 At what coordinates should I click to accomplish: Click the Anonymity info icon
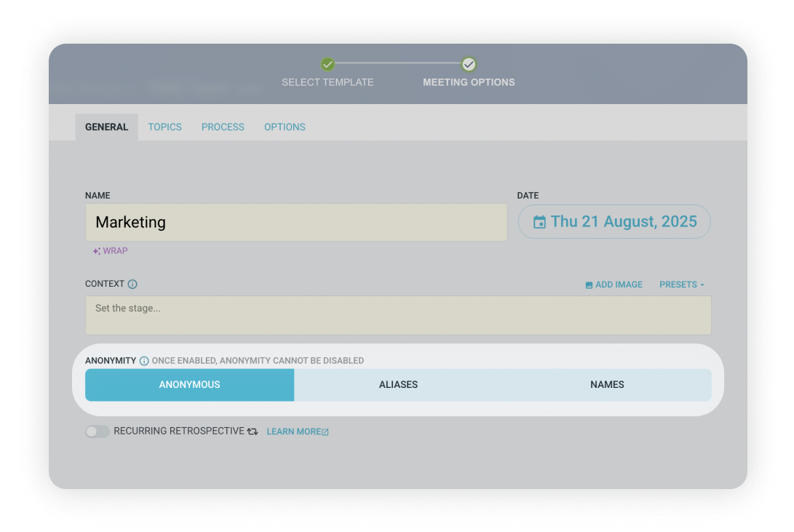pos(144,361)
